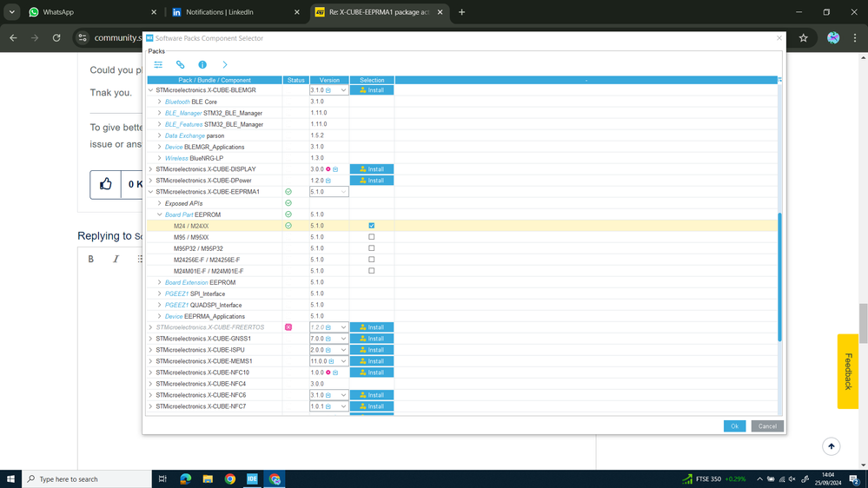Click the right chevron arrow in Packs toolbar
The height and width of the screenshot is (488, 868).
[225, 65]
